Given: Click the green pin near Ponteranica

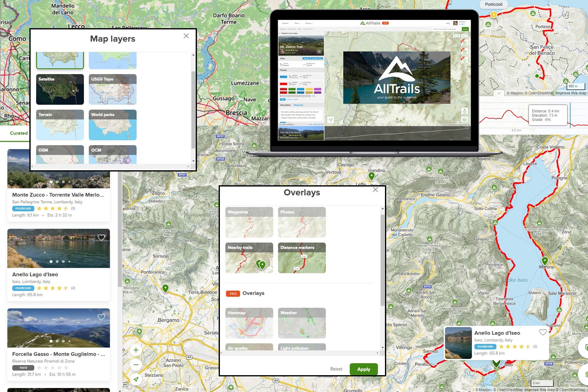Looking at the screenshot, I should coord(165,288).
